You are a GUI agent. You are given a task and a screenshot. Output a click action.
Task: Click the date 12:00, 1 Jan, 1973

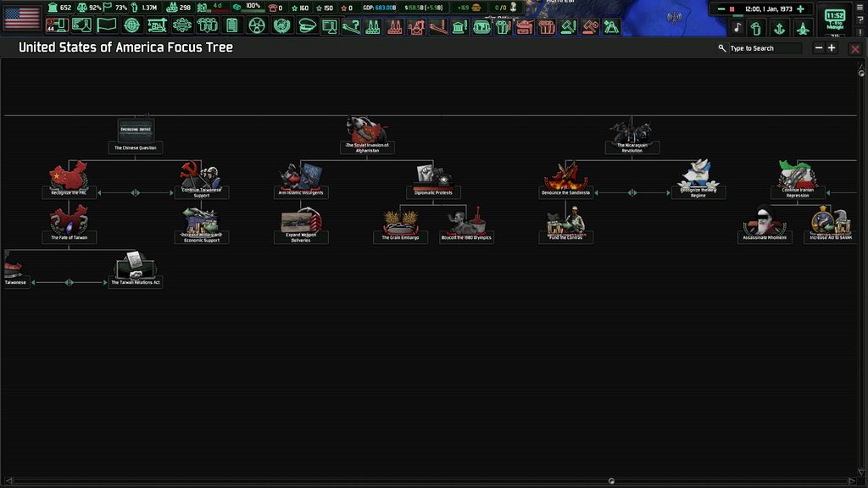(768, 8)
